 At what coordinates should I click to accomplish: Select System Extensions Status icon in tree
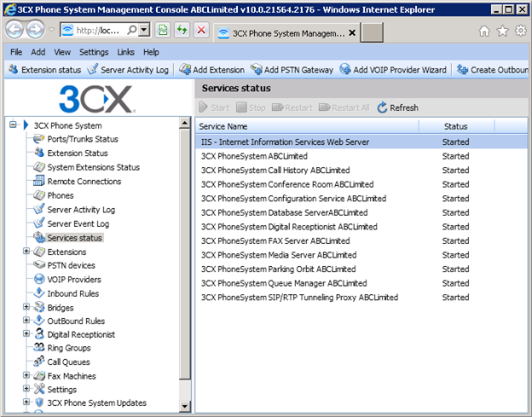tap(39, 167)
